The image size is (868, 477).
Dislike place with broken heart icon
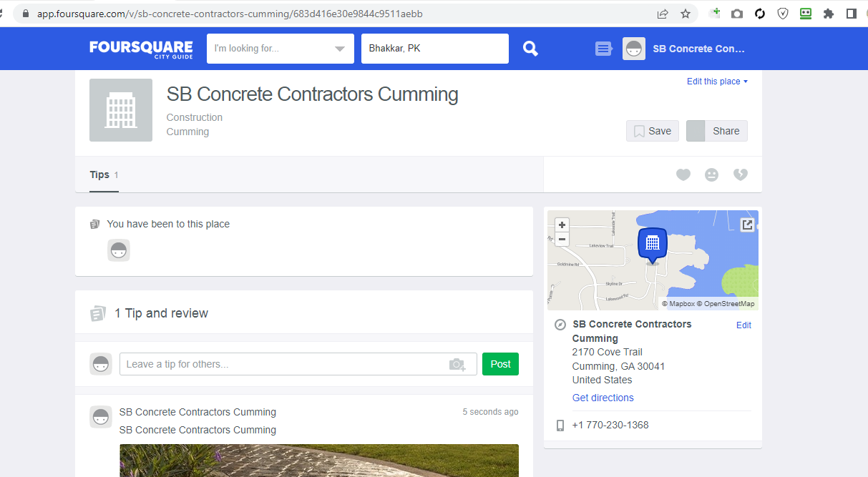click(741, 174)
